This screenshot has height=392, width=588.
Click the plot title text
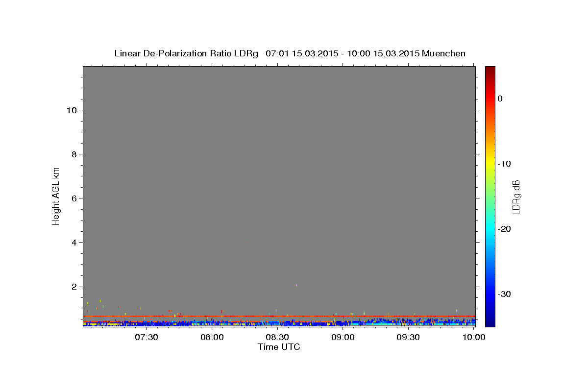(x=290, y=53)
